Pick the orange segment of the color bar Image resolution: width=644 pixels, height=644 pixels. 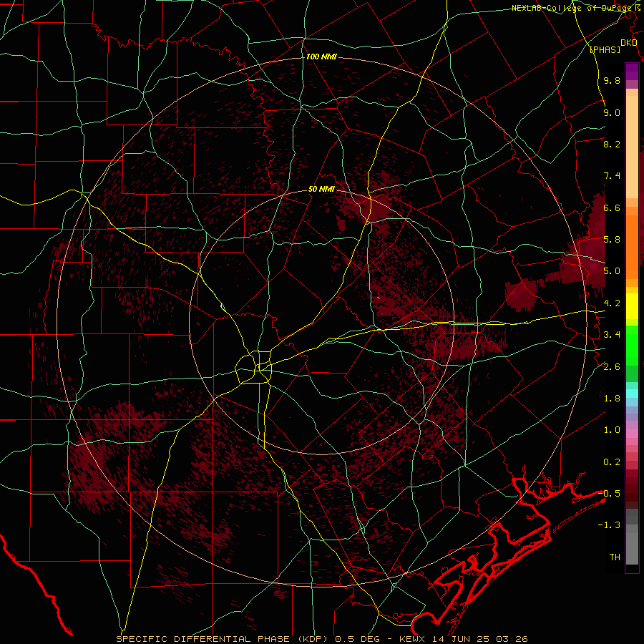[632, 246]
